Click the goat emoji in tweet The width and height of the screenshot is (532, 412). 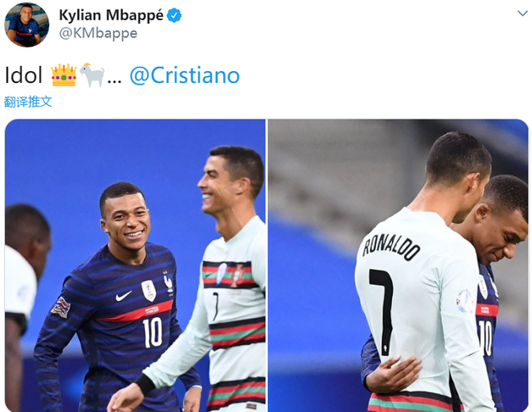click(92, 75)
